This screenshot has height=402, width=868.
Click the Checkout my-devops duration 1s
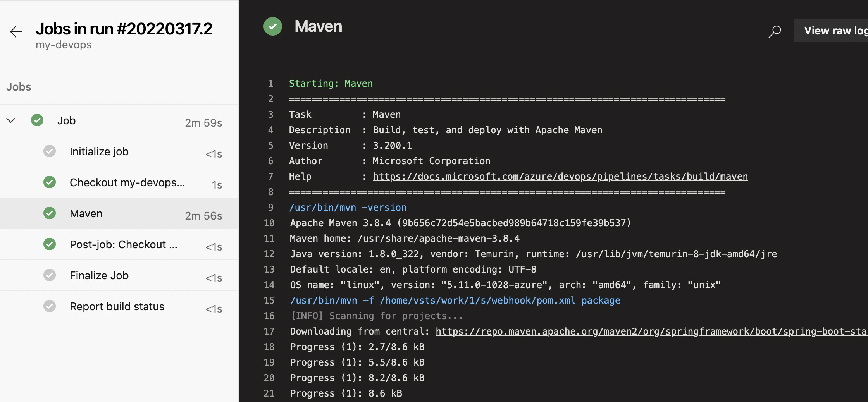217,185
